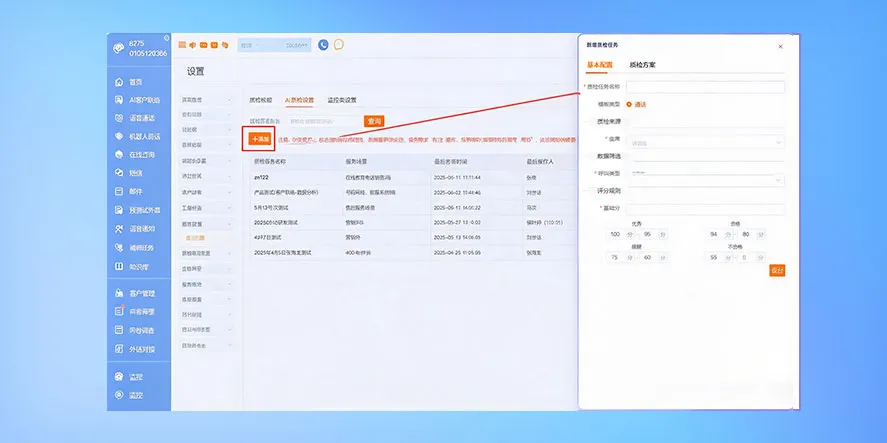Select the first 质检 tab left of AI质检设置
This screenshot has height=443, width=887.
[x=261, y=100]
